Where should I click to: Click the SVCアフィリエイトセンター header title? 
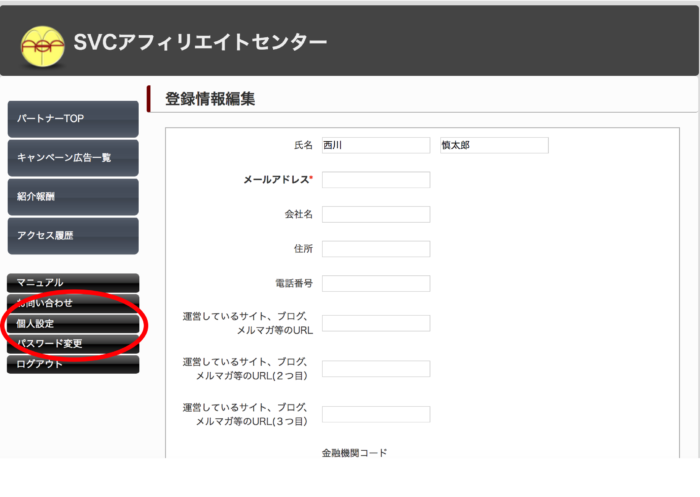200,42
